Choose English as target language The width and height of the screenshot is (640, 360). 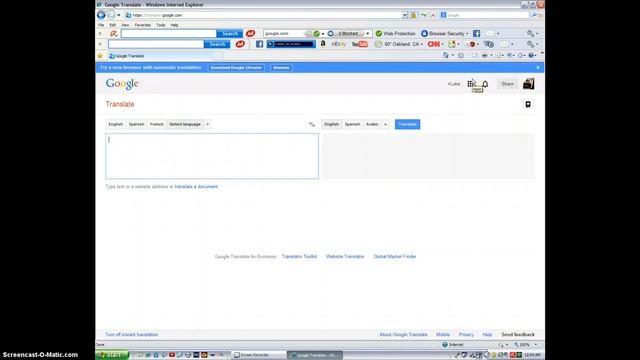[x=331, y=124]
